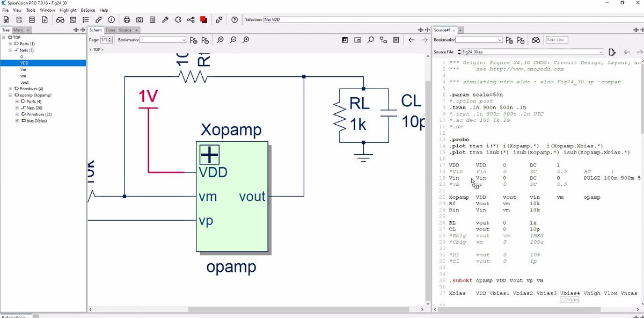The image size is (644, 318).
Task: Expand the plus box inside Xopamp block
Action: [x=209, y=155]
